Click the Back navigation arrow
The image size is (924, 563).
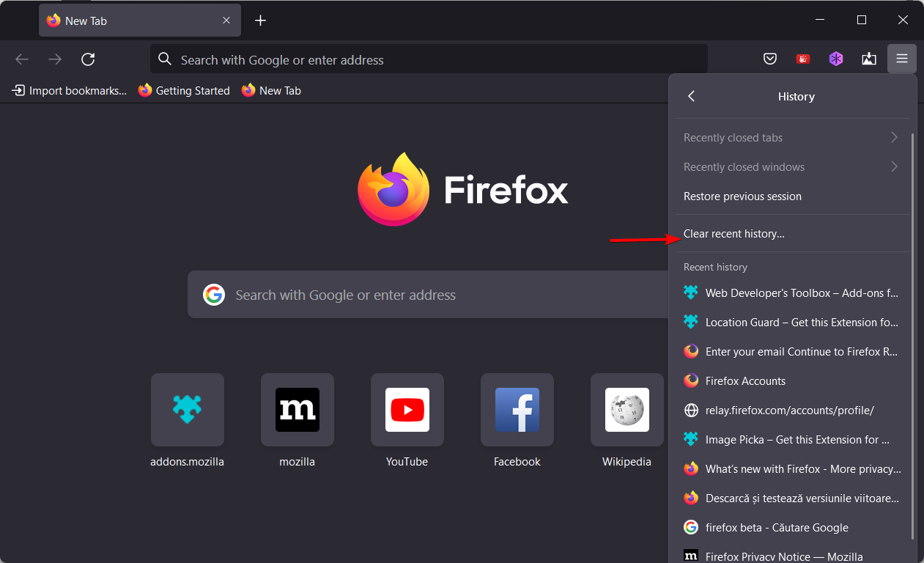click(22, 59)
